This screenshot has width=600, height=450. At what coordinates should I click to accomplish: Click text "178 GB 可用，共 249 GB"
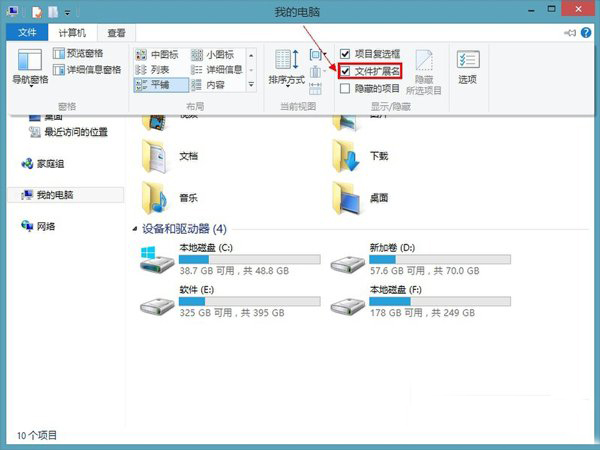click(x=422, y=313)
